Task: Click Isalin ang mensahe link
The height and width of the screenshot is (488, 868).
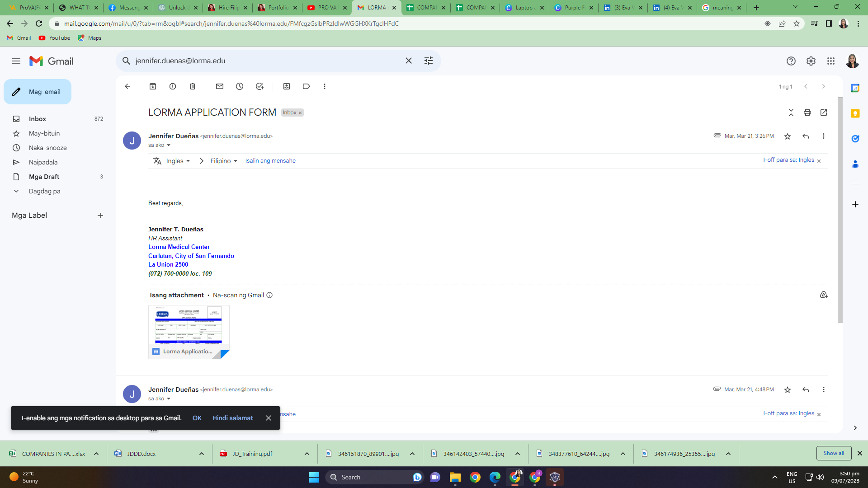Action: point(270,161)
